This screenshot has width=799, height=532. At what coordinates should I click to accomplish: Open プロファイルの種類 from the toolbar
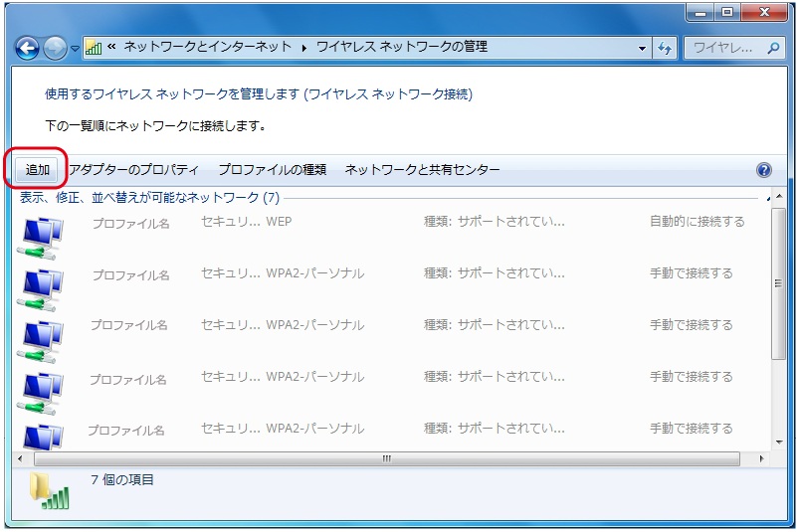(272, 170)
